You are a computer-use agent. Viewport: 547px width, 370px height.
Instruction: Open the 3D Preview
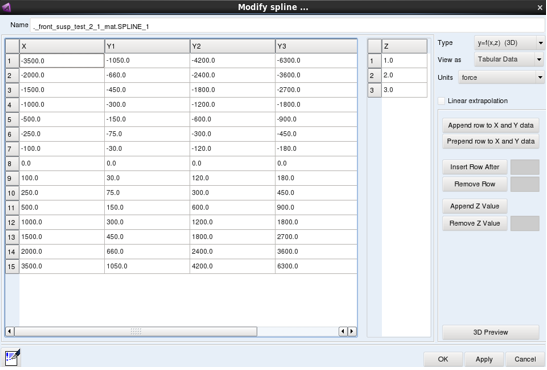click(490, 332)
